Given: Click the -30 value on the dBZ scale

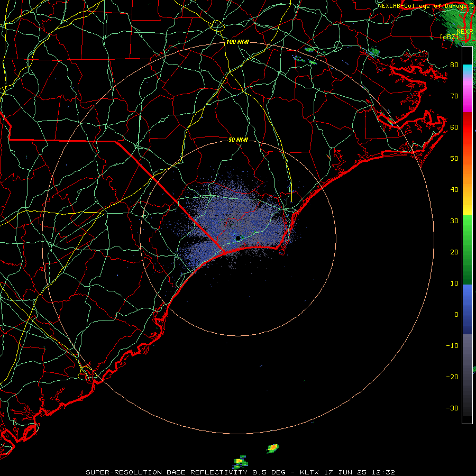Looking at the screenshot, I should click(x=452, y=408).
